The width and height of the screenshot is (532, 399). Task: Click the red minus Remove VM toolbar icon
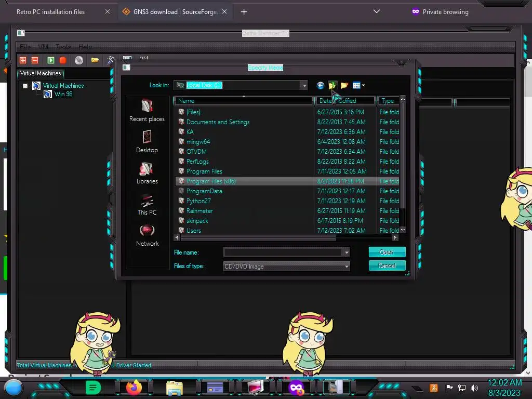point(35,60)
